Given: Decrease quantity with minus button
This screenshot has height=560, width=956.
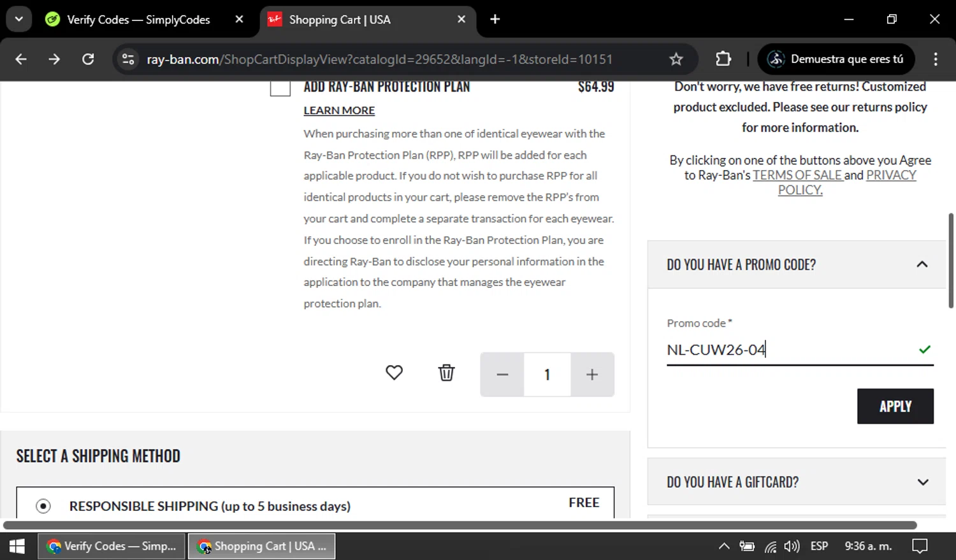Looking at the screenshot, I should coord(502,375).
